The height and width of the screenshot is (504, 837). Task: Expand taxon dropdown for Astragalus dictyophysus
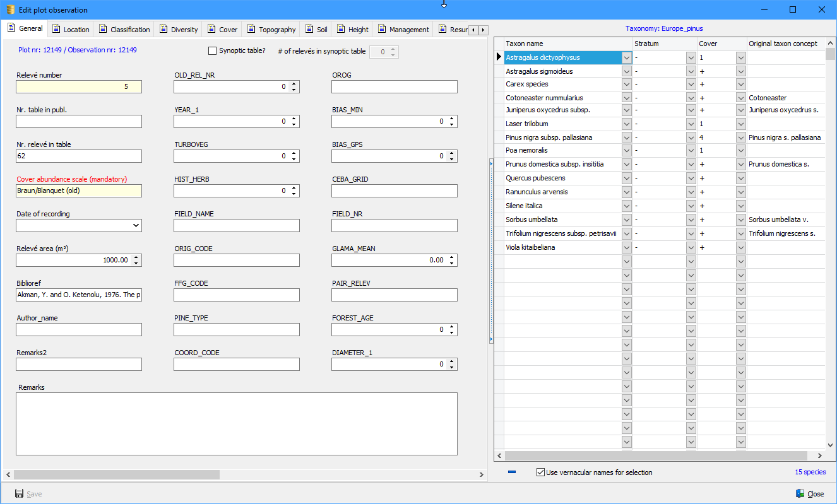coord(626,58)
